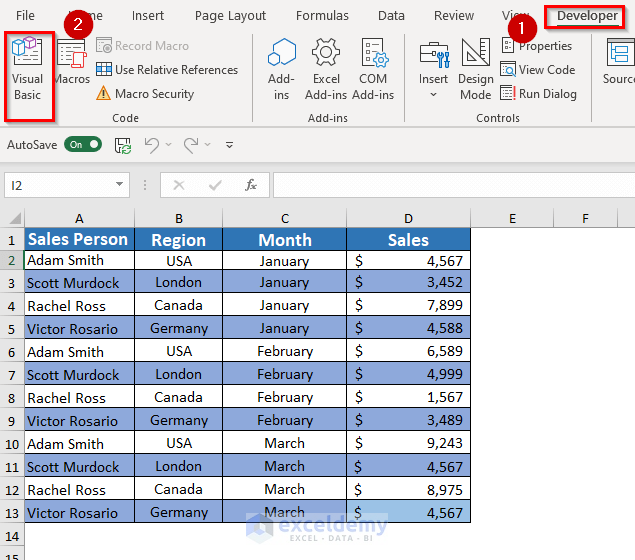Click the View Code button
635x560 pixels.
pos(538,70)
